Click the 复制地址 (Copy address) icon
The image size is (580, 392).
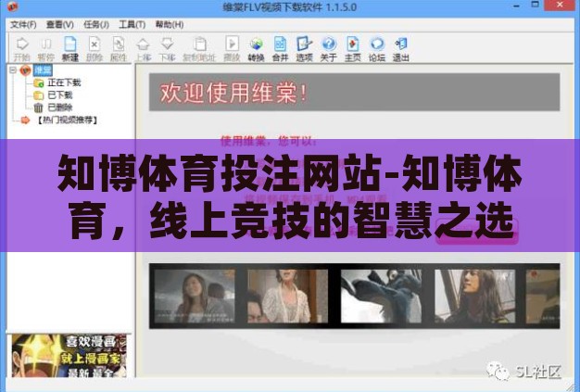coord(199,48)
